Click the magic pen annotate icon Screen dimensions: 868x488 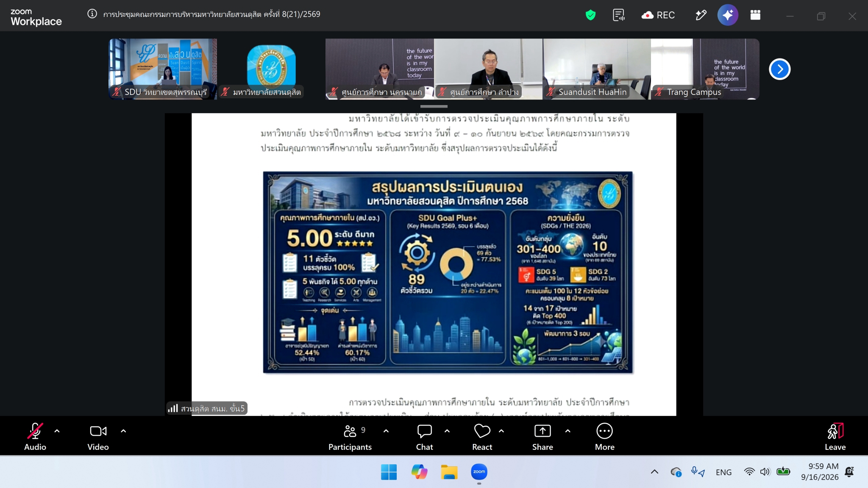pos(701,15)
